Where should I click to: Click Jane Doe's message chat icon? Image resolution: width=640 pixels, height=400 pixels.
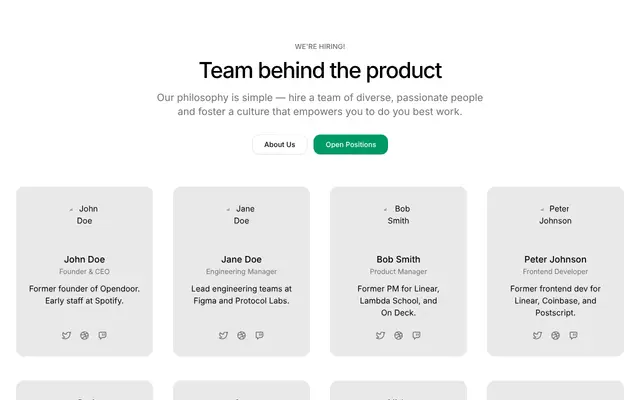point(260,336)
